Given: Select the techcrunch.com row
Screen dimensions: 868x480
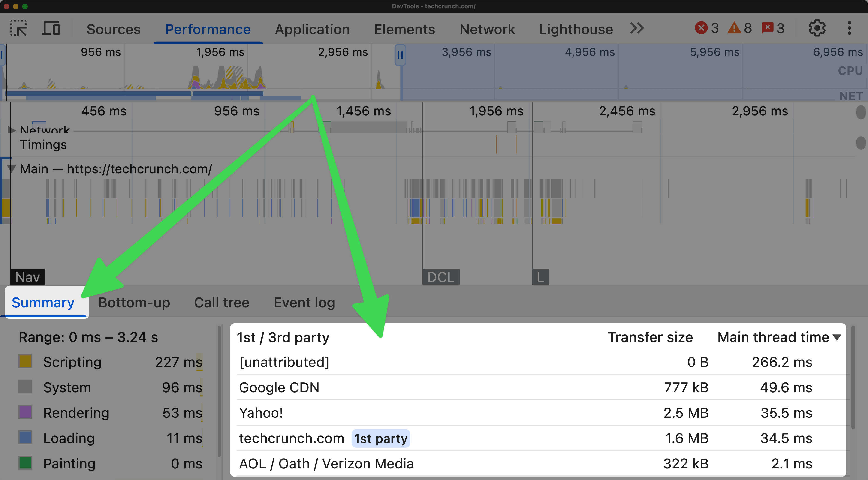Looking at the screenshot, I should tap(541, 438).
